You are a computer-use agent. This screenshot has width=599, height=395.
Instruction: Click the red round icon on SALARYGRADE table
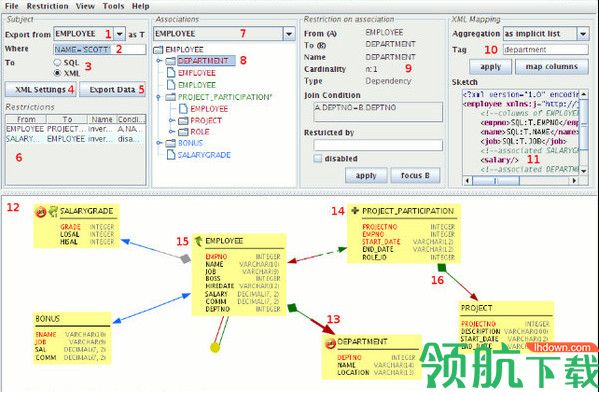coord(40,211)
